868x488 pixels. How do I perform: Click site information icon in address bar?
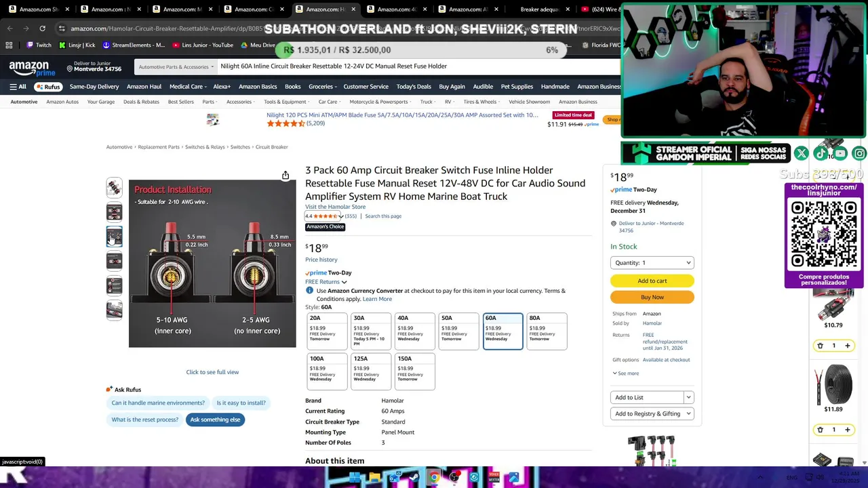[62, 28]
